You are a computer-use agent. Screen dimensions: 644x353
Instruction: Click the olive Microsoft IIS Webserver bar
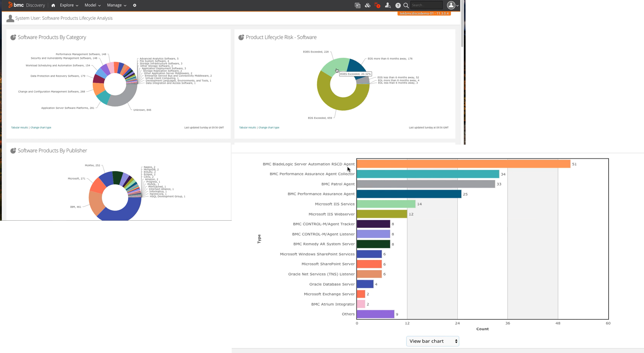coord(382,214)
